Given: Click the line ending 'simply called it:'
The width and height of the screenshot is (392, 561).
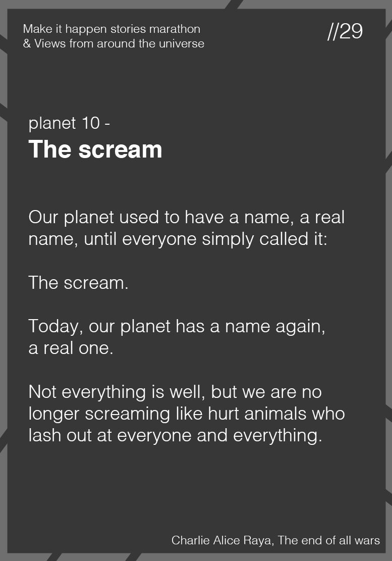Looking at the screenshot, I should point(178,239).
